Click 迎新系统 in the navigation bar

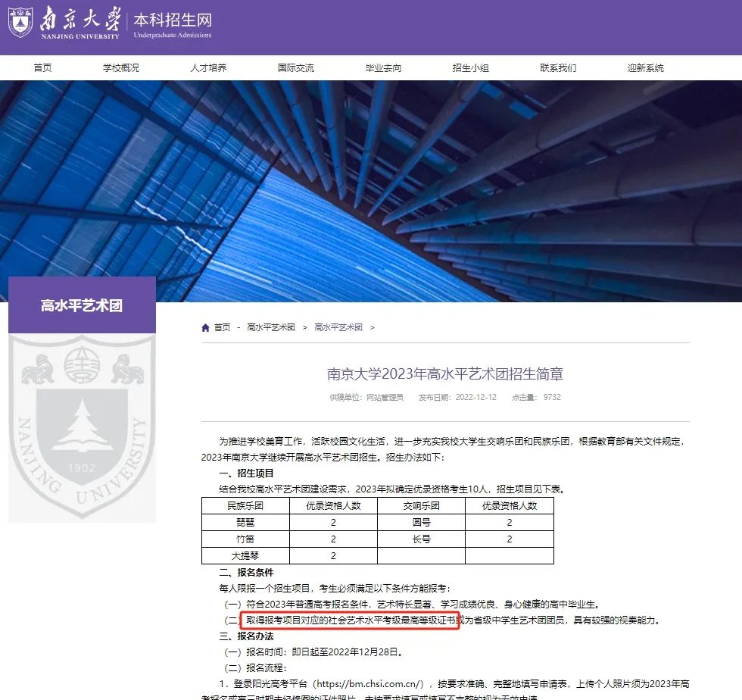(x=645, y=67)
